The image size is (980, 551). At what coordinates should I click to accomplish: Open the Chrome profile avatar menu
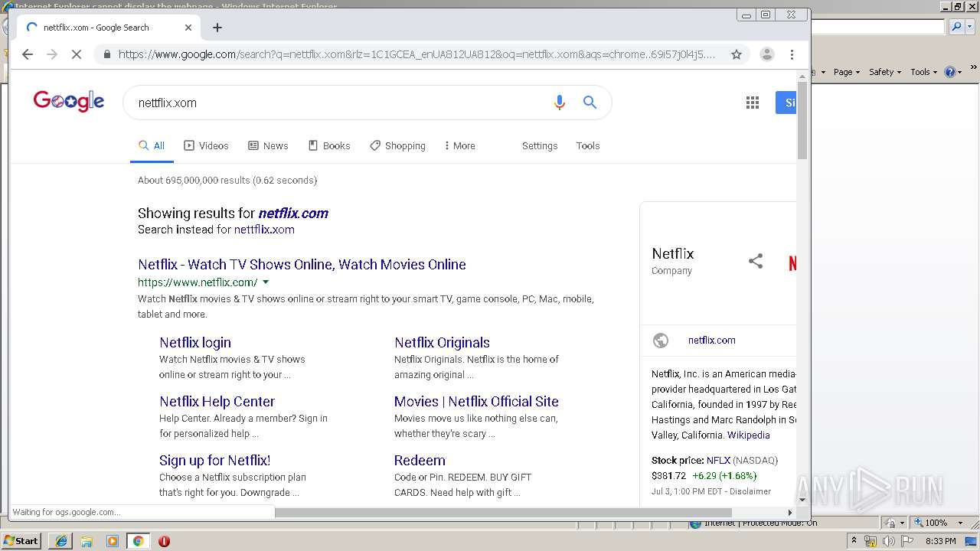click(x=766, y=54)
